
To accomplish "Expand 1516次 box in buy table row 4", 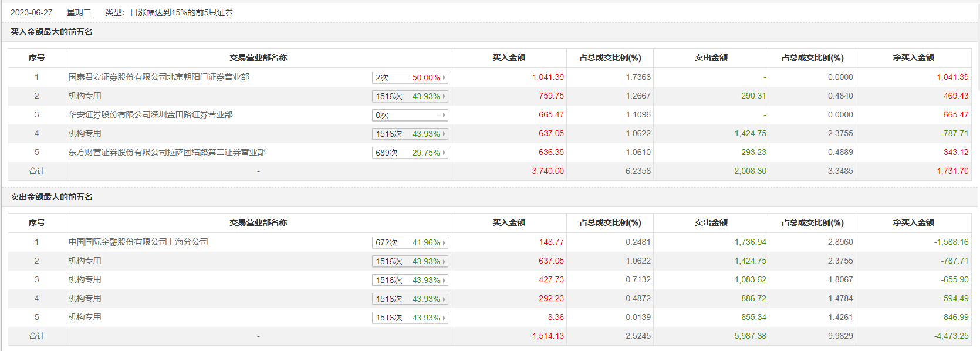I will pyautogui.click(x=410, y=134).
